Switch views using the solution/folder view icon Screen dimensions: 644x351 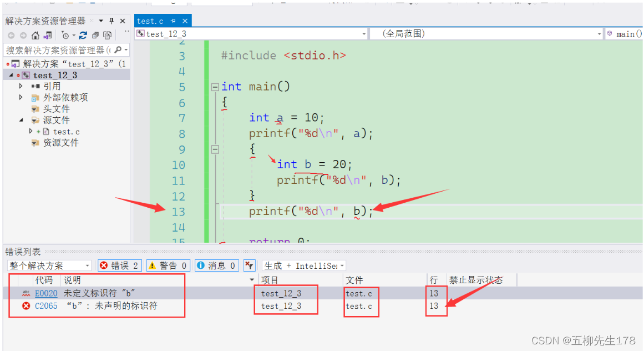click(48, 36)
